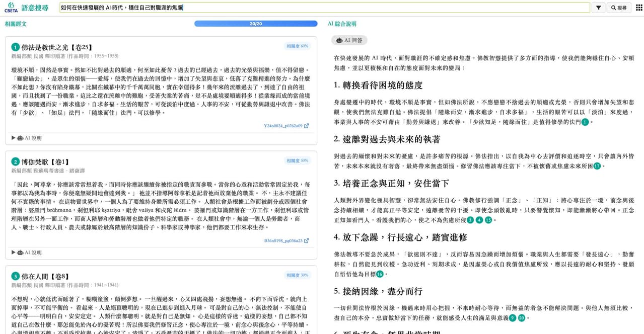Click citation badge 15 in section three

(x=488, y=220)
